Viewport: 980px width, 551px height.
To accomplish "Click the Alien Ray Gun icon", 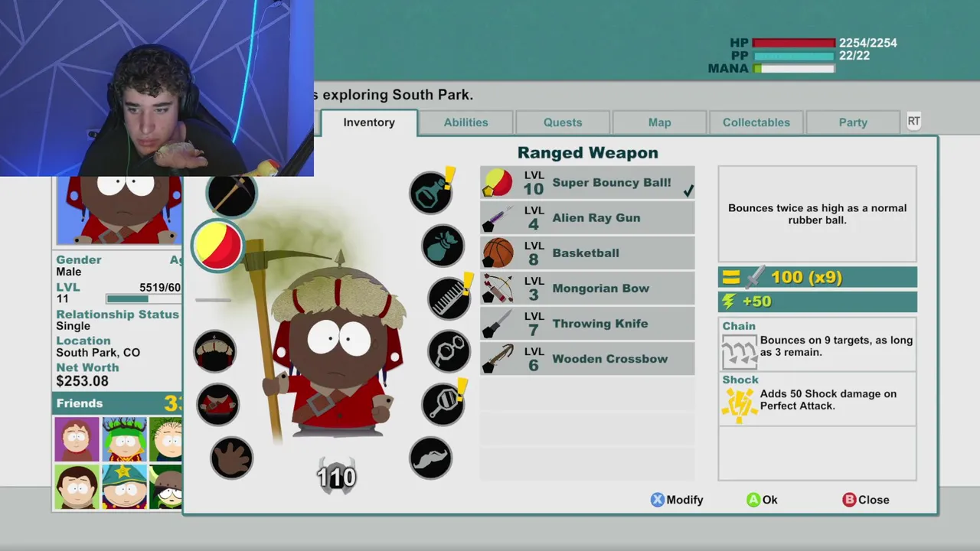I will coord(498,218).
